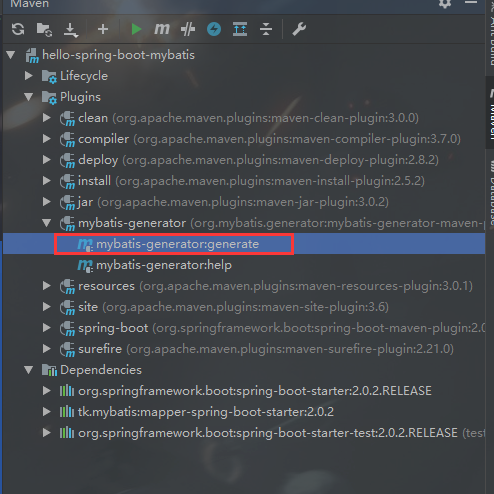Expand the compiler plugin

47,139
